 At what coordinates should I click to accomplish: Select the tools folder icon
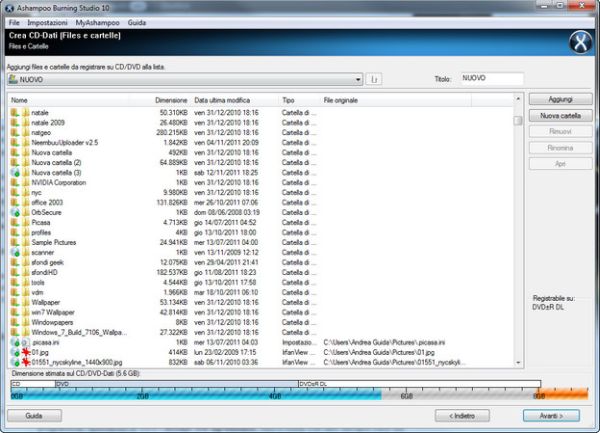point(26,282)
